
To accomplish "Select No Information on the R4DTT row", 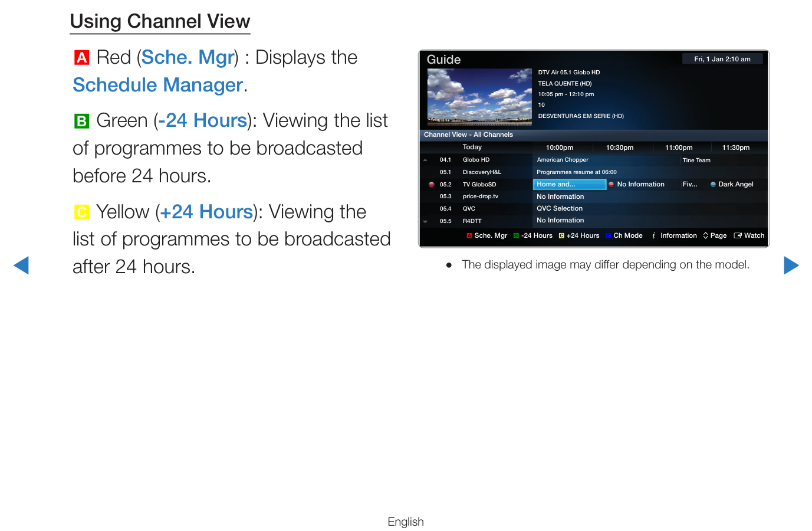I will [x=560, y=221].
